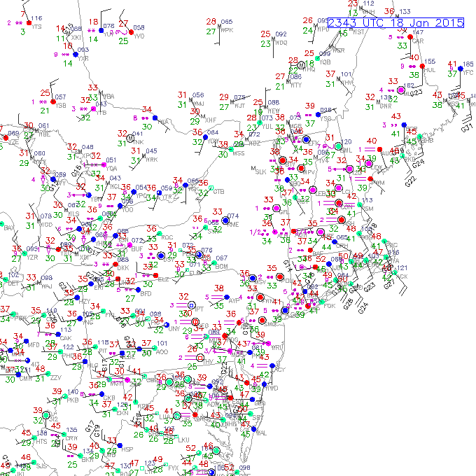Click the XKI station identifier

tap(76, 38)
